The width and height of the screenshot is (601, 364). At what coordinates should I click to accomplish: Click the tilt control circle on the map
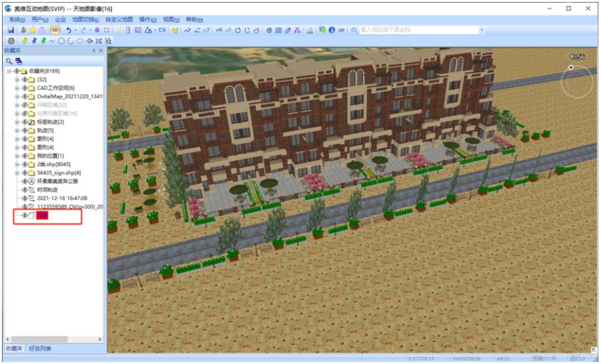pos(127,70)
